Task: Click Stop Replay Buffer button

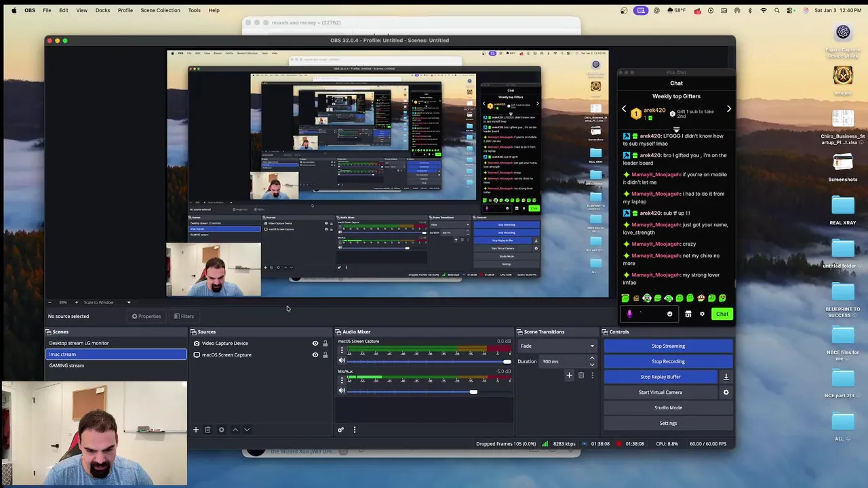Action: 660,377
